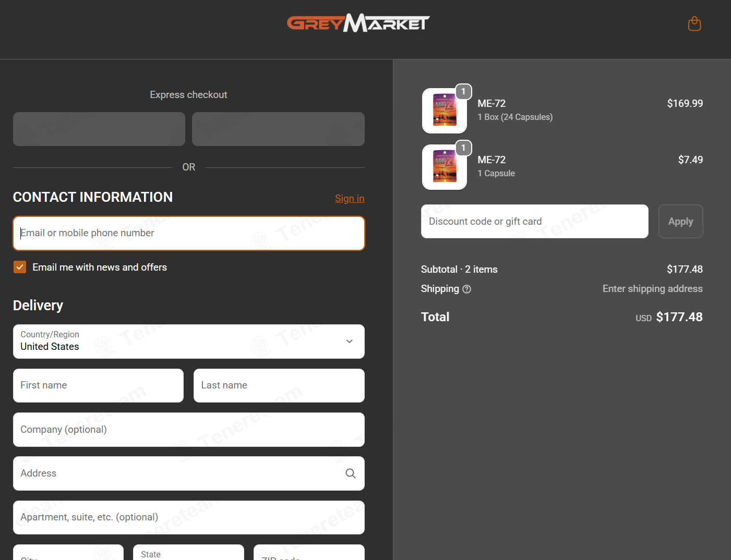The width and height of the screenshot is (731, 560).
Task: Click the first Express checkout button
Action: click(99, 129)
